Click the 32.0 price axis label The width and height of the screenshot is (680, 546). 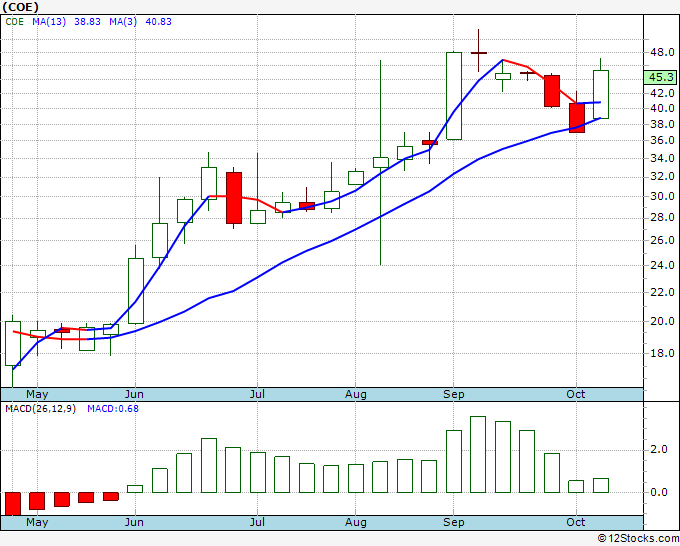[x=662, y=177]
